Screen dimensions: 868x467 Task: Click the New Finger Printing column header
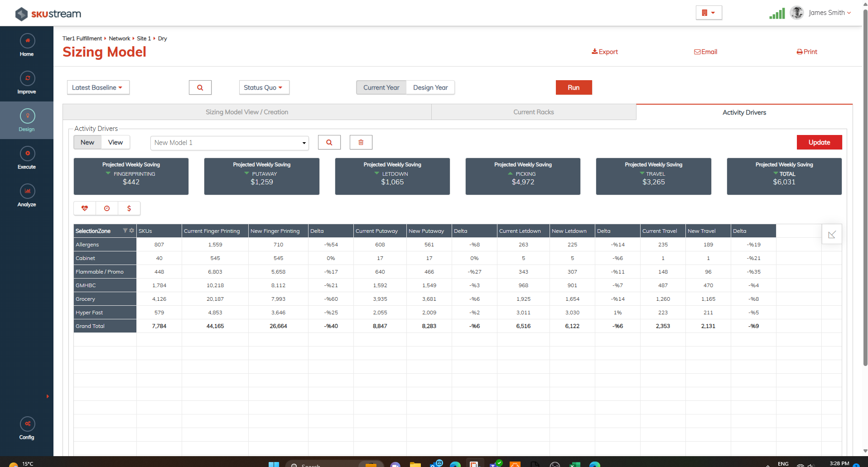278,231
